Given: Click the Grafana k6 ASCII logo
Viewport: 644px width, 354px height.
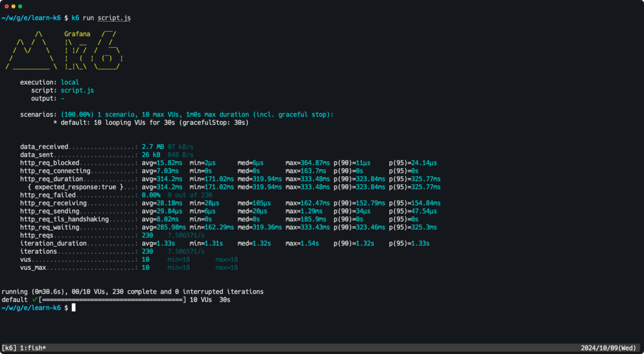Looking at the screenshot, I should (65, 50).
